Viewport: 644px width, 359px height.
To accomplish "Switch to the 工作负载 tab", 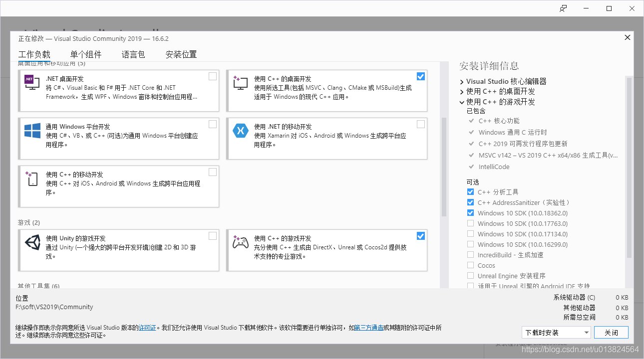I will pos(34,54).
